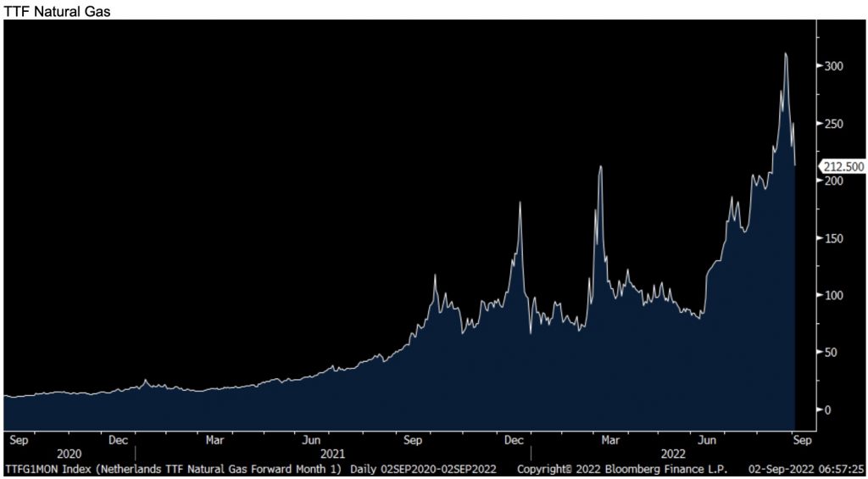The width and height of the screenshot is (868, 479).
Task: Select the 250 tick on the price axis
Action: pyautogui.click(x=834, y=124)
